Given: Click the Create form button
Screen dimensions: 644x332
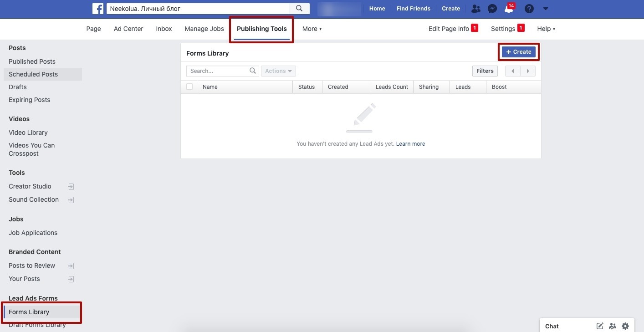Looking at the screenshot, I should coord(519,52).
